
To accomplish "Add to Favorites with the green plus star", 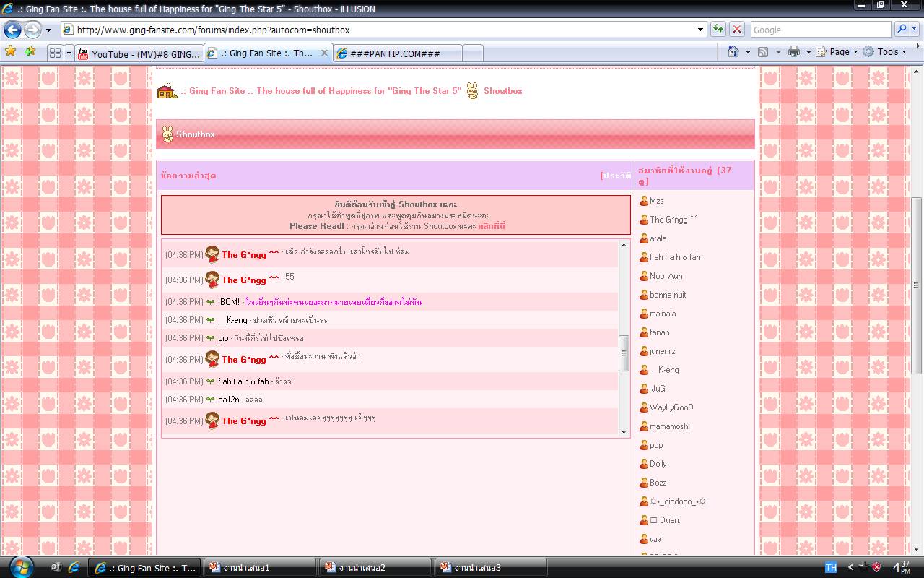I will click(30, 51).
